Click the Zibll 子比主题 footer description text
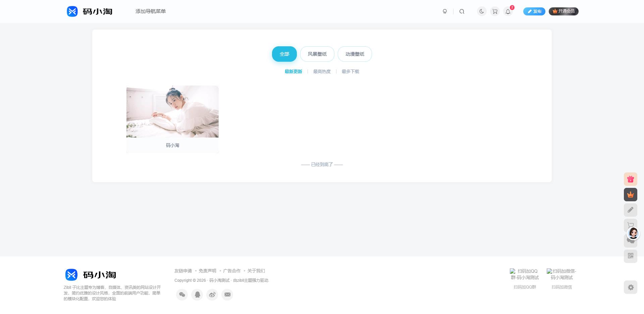This screenshot has height=314, width=644. (x=112, y=293)
